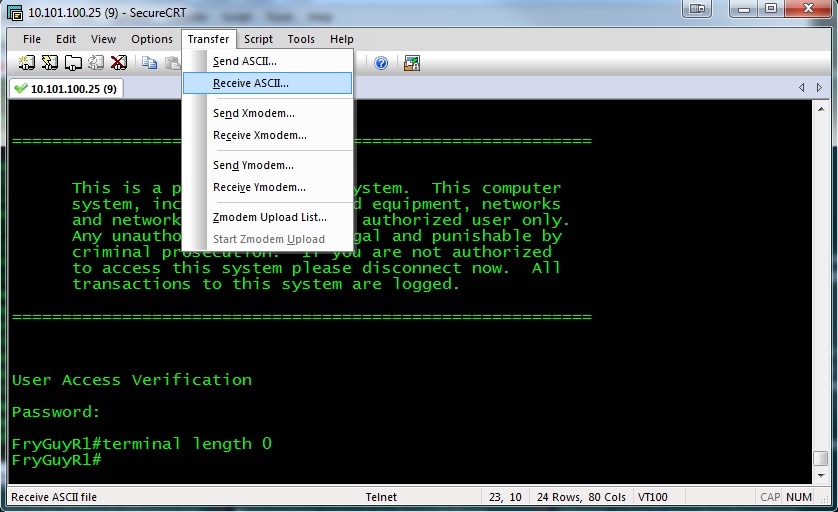Click 'Receive ASCII file' status bar hint
838x512 pixels.
tap(54, 497)
